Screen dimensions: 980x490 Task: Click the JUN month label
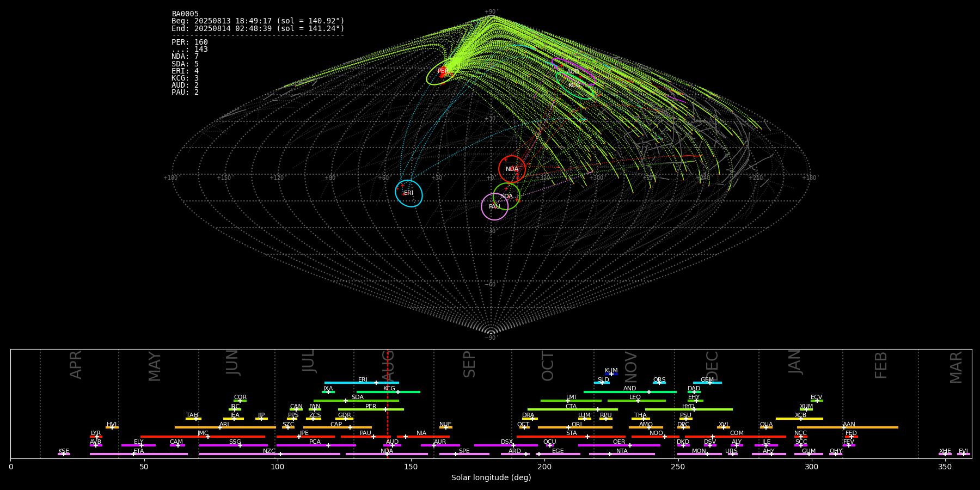[232, 363]
